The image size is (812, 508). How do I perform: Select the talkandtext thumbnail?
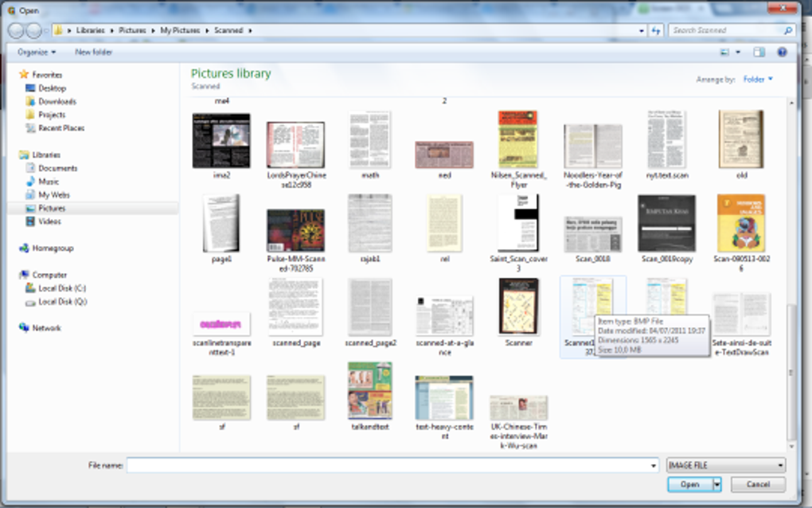pos(369,397)
